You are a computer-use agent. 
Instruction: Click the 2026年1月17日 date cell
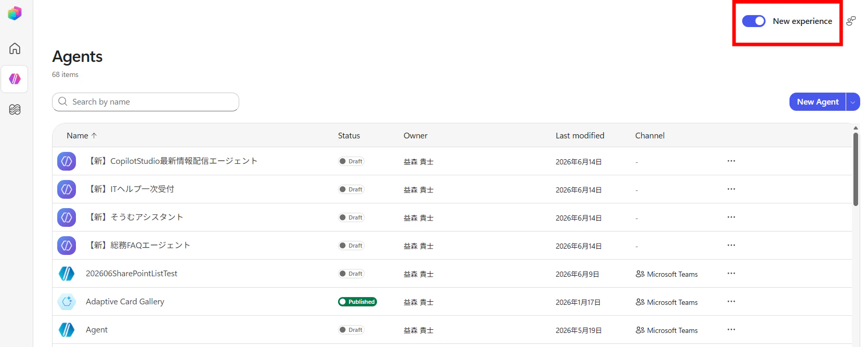point(578,302)
